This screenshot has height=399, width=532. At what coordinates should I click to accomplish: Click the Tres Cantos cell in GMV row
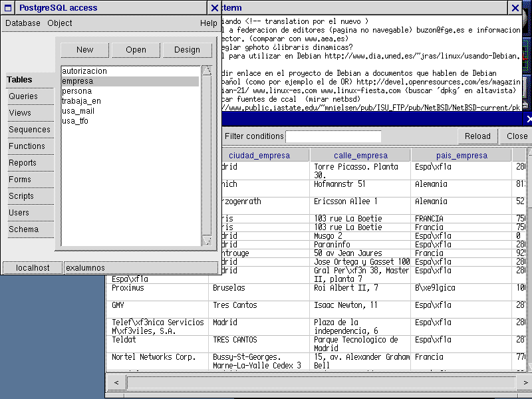259,309
